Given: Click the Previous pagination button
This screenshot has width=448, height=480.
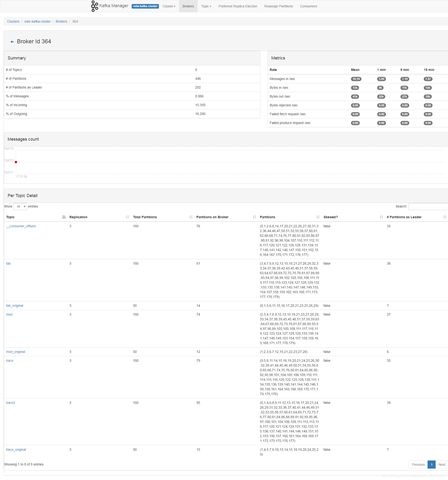Looking at the screenshot, I should (x=418, y=465).
